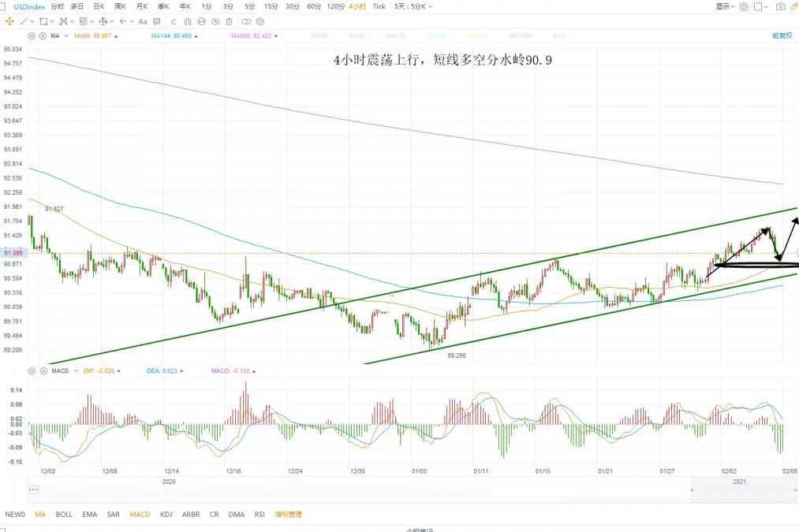
Task: Switch to 日K daily chart tab
Action: point(99,6)
